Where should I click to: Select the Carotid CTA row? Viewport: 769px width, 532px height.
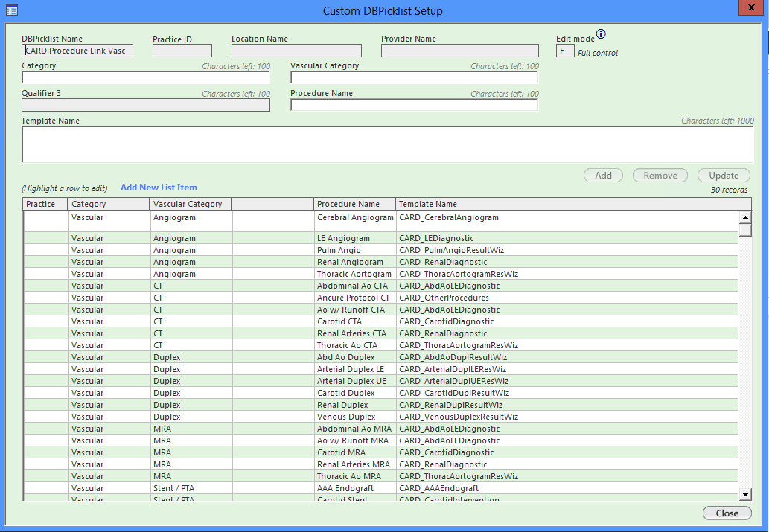380,321
